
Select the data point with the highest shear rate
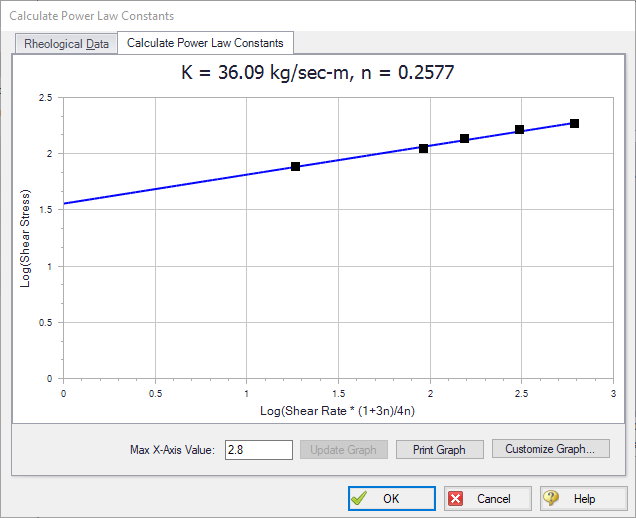574,123
